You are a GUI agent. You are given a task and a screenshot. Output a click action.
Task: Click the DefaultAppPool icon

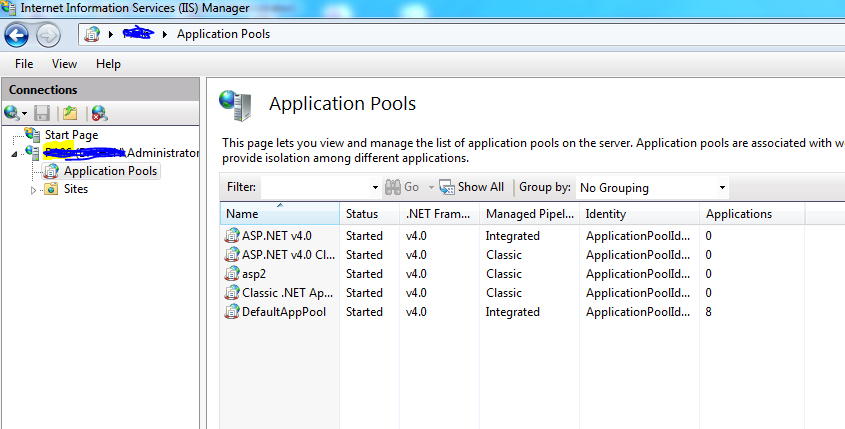pyautogui.click(x=232, y=312)
